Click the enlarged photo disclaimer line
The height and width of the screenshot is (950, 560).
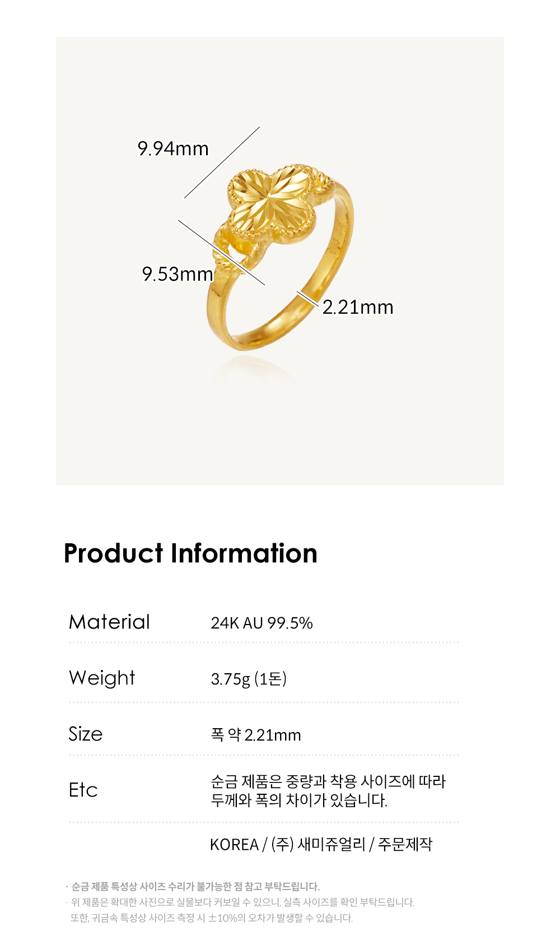(241, 902)
